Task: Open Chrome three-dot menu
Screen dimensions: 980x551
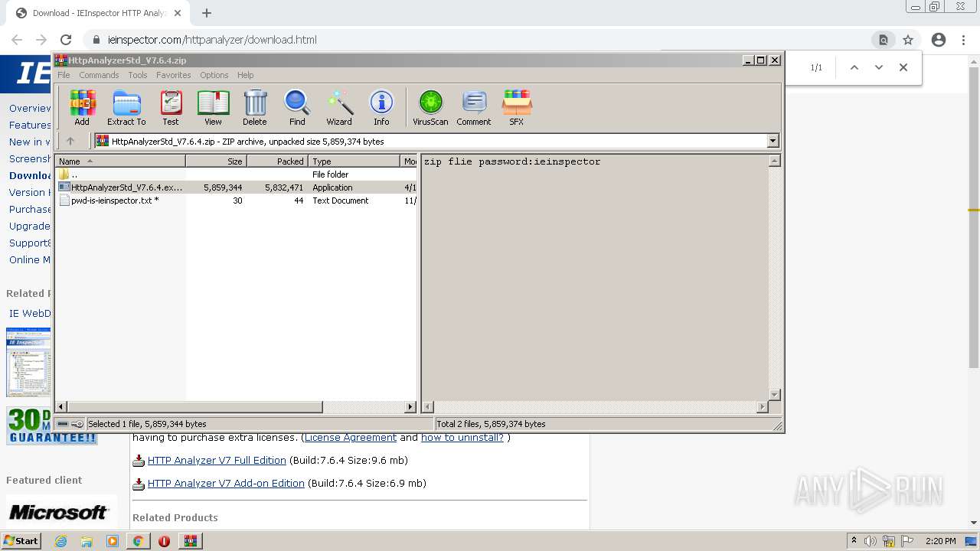Action: click(963, 40)
